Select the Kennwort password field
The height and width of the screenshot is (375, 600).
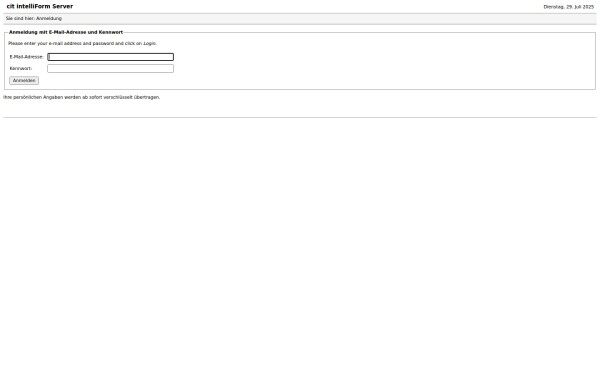click(110, 68)
